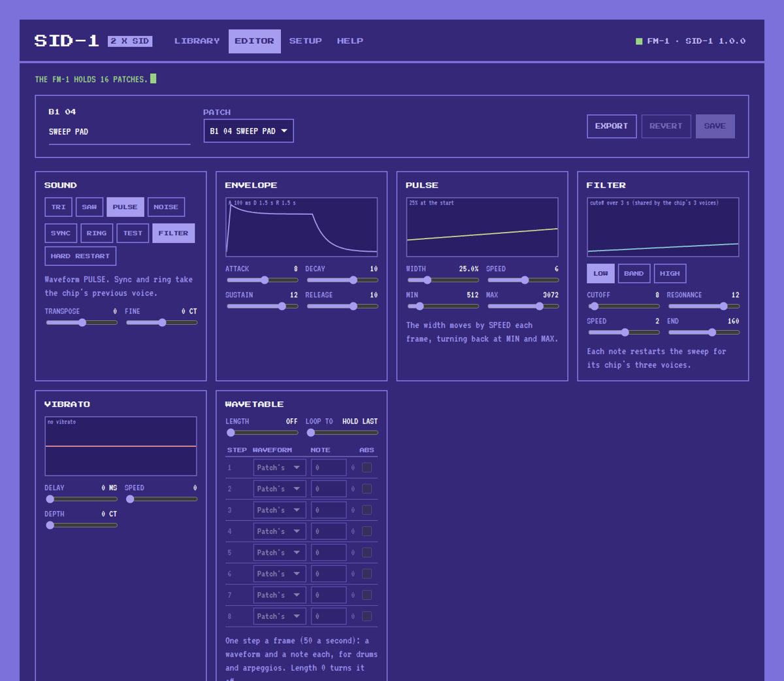Image resolution: width=784 pixels, height=681 pixels.
Task: Check the ABS box for step 5
Action: [x=367, y=552]
